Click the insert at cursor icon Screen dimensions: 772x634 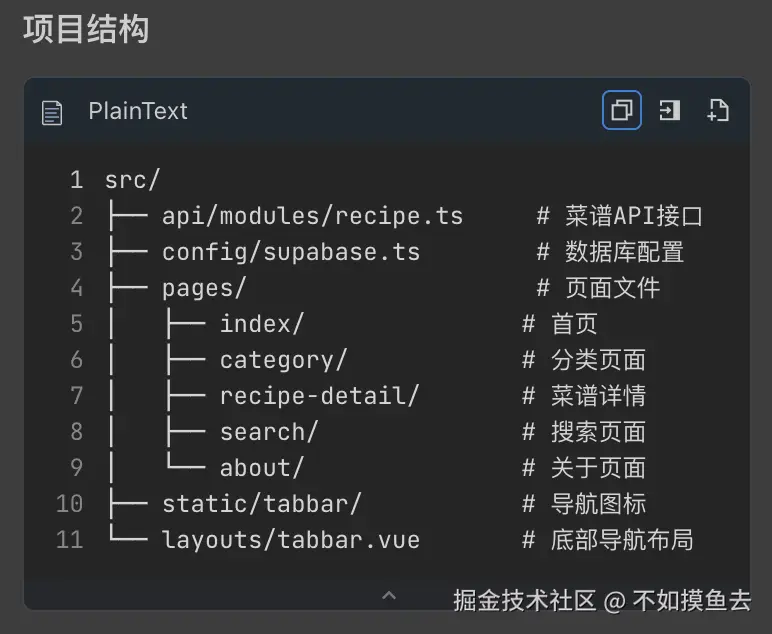pyautogui.click(x=669, y=110)
